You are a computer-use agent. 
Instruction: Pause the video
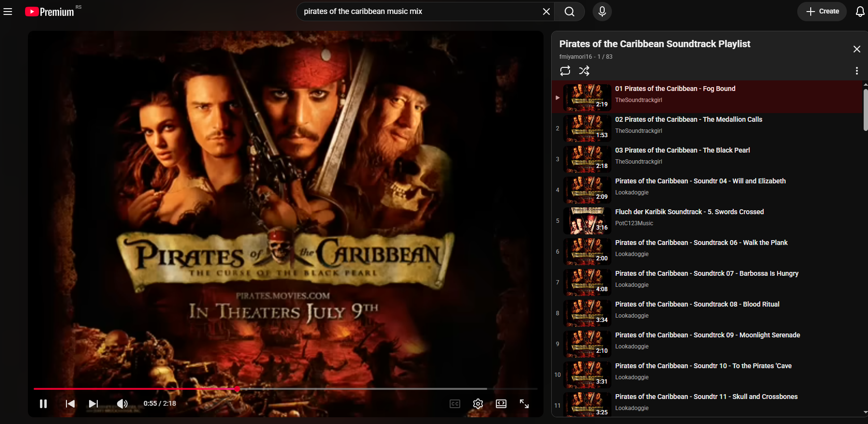(x=43, y=404)
